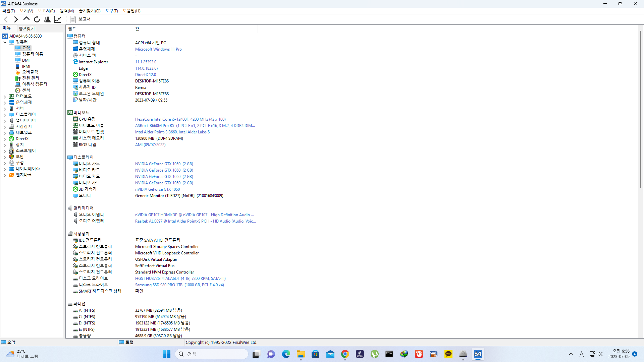Open DirectX 12.0 link
This screenshot has height=362, width=644.
click(146, 75)
